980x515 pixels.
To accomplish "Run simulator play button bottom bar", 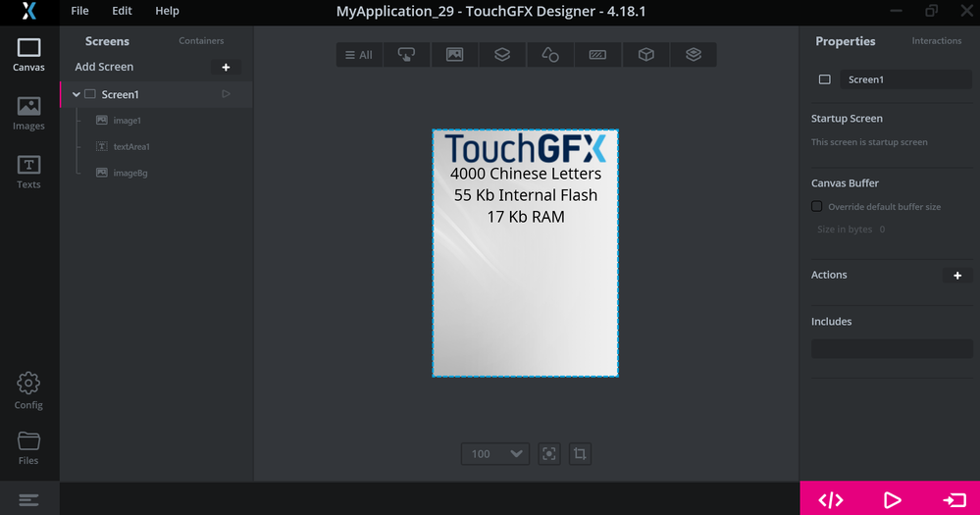I will tap(892, 500).
